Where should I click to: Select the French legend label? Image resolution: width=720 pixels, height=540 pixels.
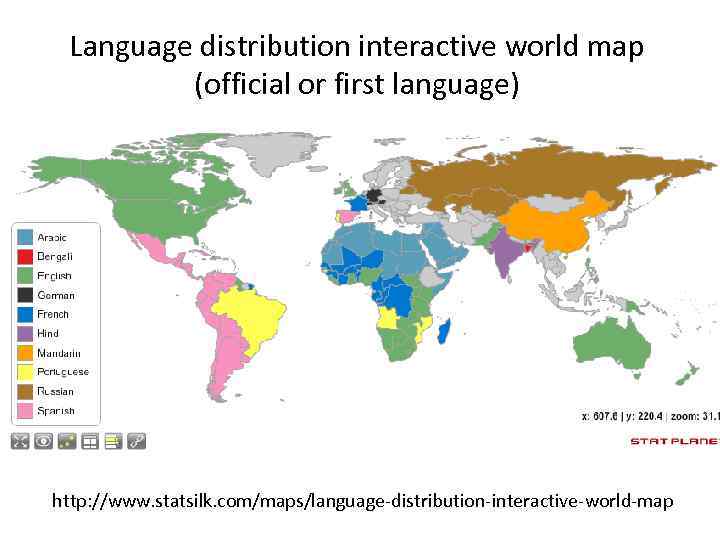(53, 315)
